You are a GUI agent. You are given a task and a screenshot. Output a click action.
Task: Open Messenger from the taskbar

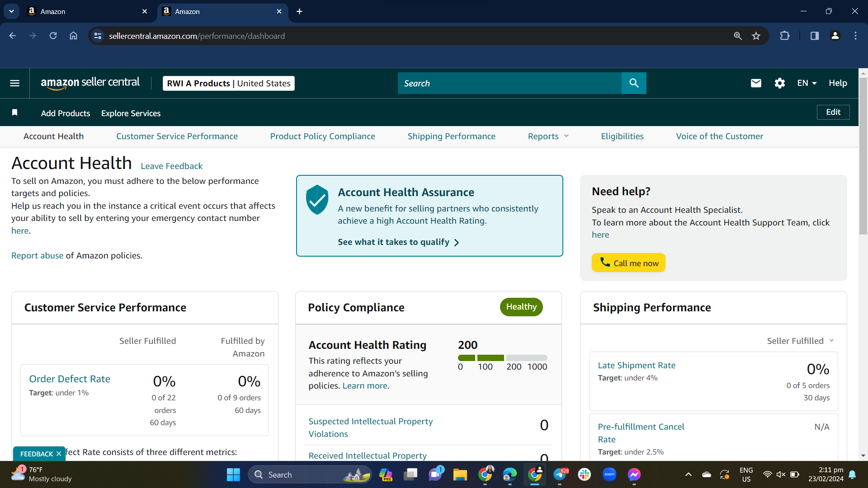[x=634, y=474]
